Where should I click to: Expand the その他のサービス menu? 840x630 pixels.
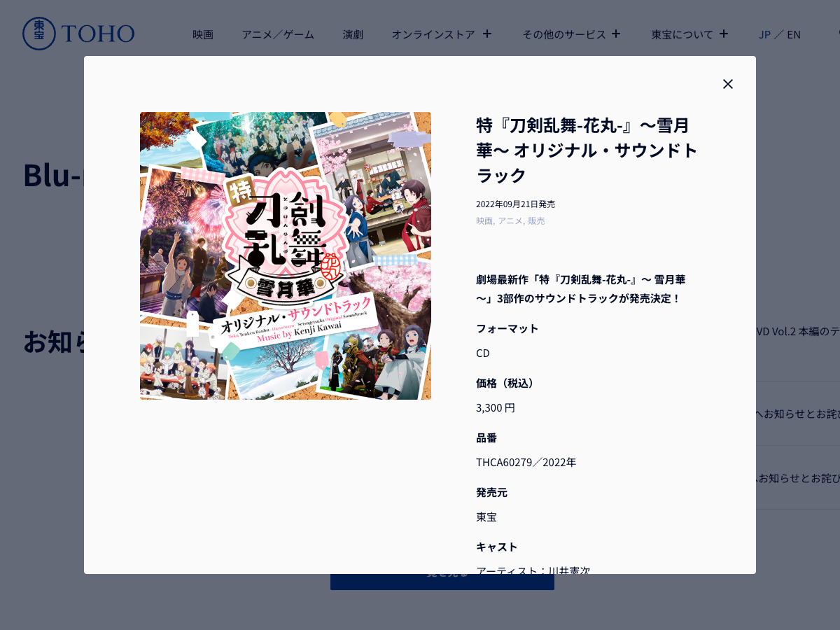click(x=572, y=34)
